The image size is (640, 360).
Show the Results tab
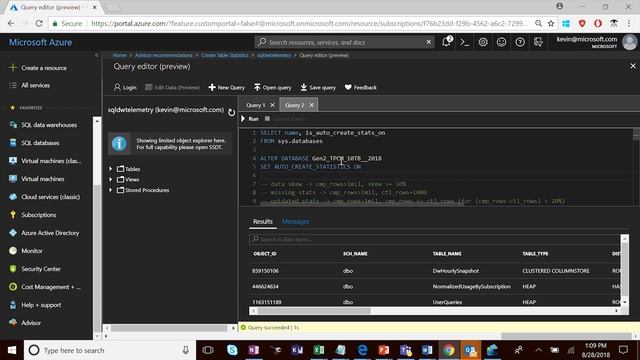[x=262, y=221]
